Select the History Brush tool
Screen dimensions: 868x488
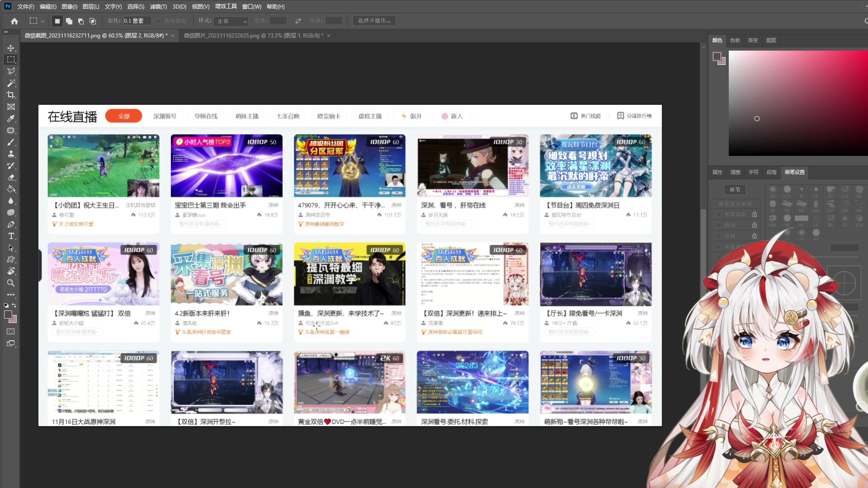[11, 165]
